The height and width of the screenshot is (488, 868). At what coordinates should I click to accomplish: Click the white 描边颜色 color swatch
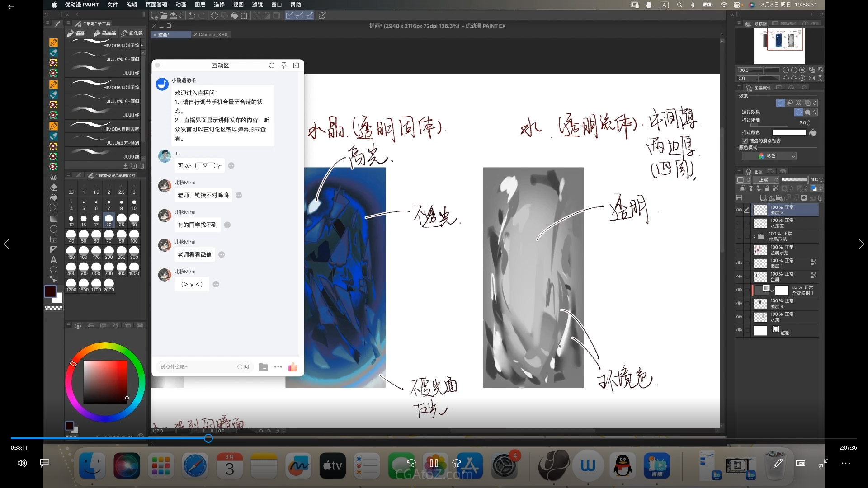click(x=789, y=133)
